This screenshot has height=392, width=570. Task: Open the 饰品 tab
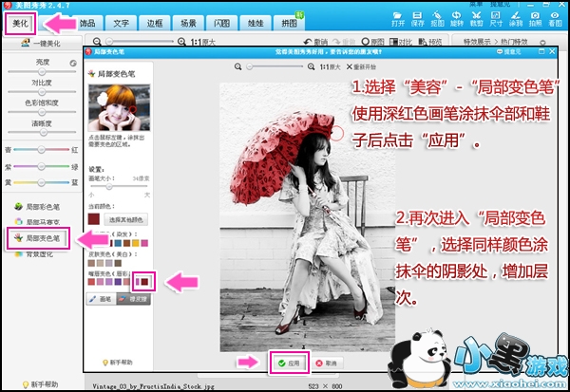[86, 20]
